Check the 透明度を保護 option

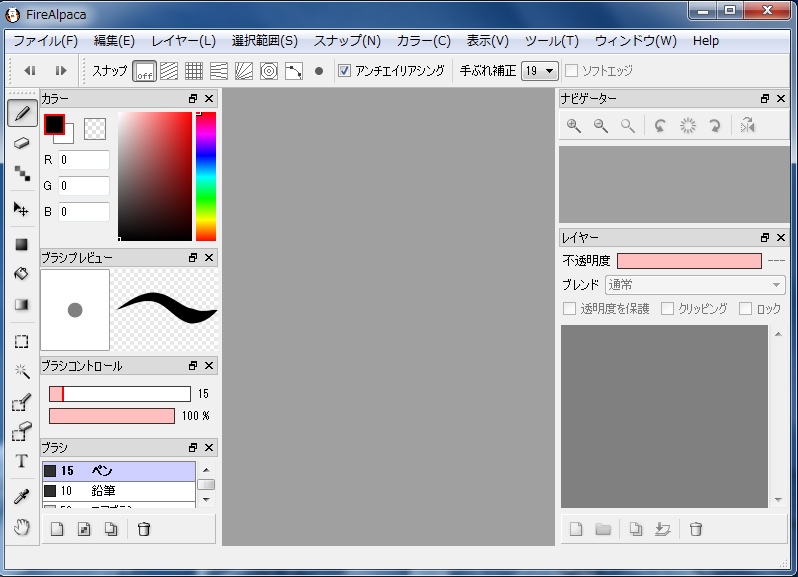pyautogui.click(x=570, y=309)
